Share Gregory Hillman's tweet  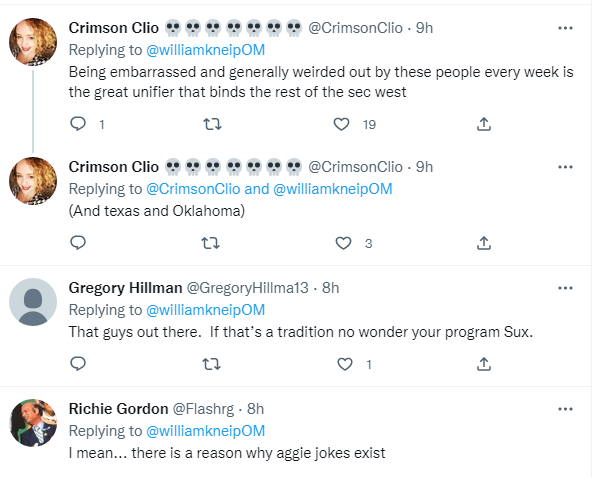484,365
